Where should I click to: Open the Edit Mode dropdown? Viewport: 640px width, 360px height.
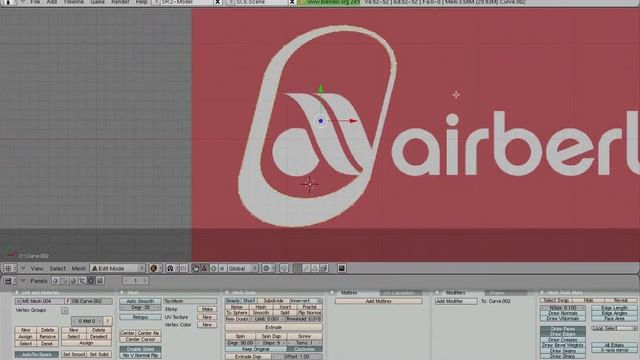(118, 268)
